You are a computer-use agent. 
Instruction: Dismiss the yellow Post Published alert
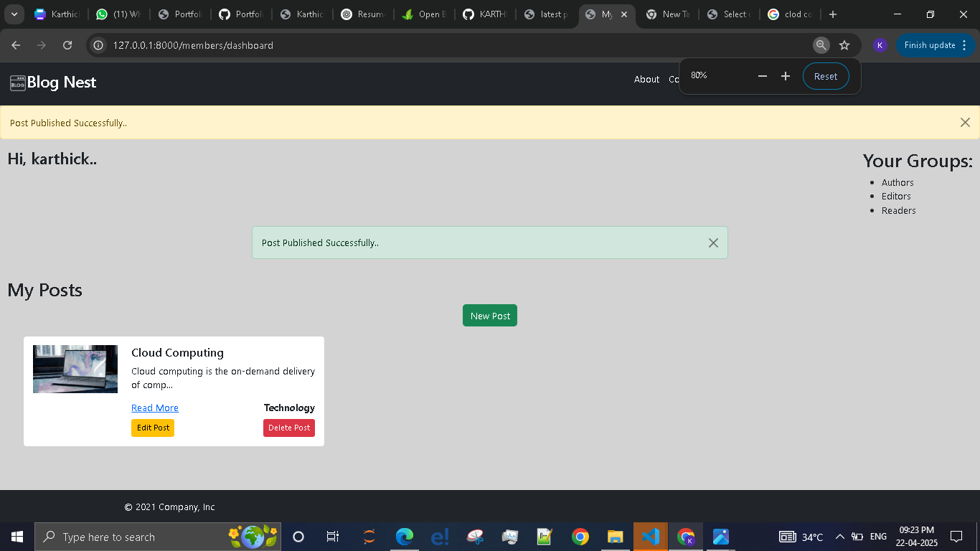[965, 123]
